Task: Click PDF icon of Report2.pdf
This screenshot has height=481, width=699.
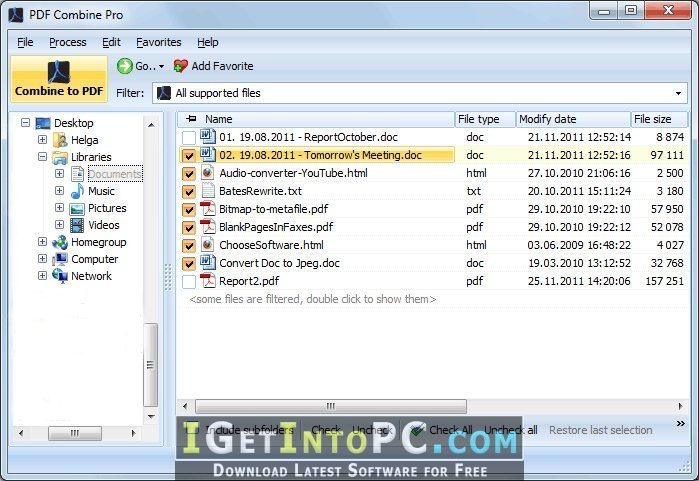Action: click(208, 280)
